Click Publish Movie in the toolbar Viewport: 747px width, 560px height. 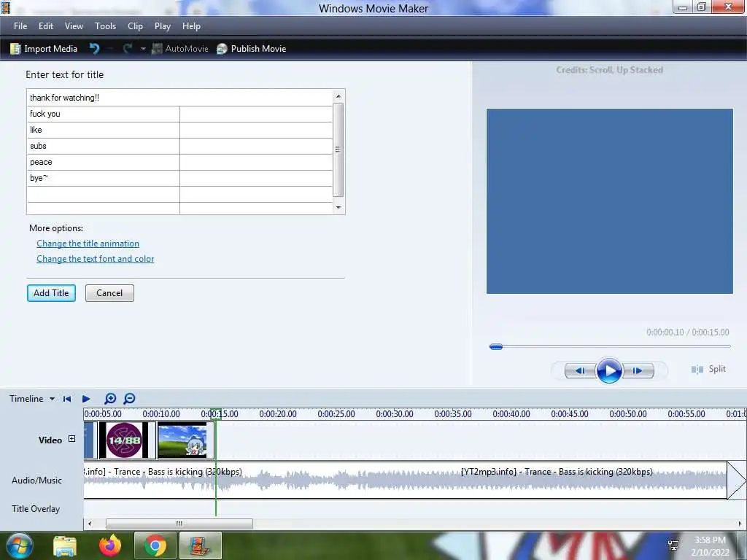coord(252,49)
